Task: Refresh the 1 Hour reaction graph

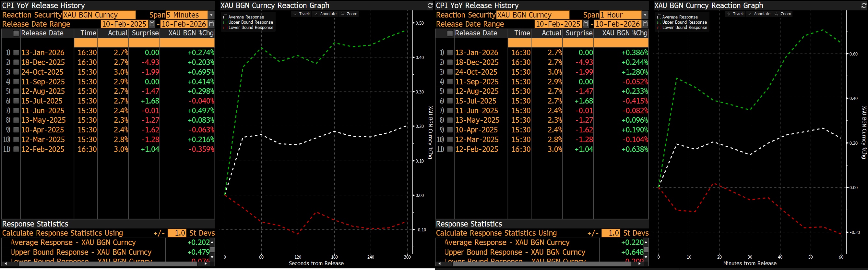Action: 863,6
